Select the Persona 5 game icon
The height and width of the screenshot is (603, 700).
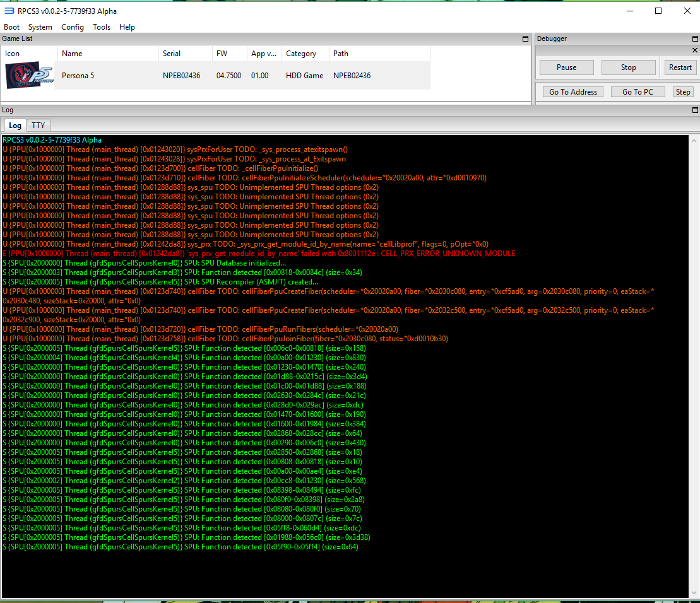pos(28,76)
